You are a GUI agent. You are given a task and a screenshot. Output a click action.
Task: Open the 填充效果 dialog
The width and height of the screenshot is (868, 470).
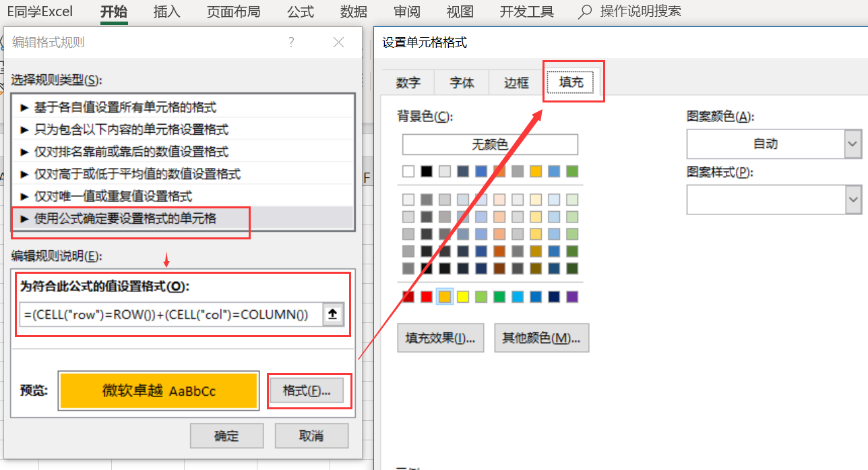click(x=440, y=337)
